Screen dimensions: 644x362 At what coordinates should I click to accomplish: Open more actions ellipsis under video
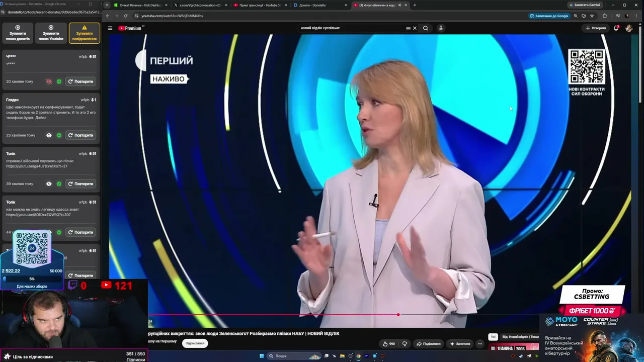480,344
